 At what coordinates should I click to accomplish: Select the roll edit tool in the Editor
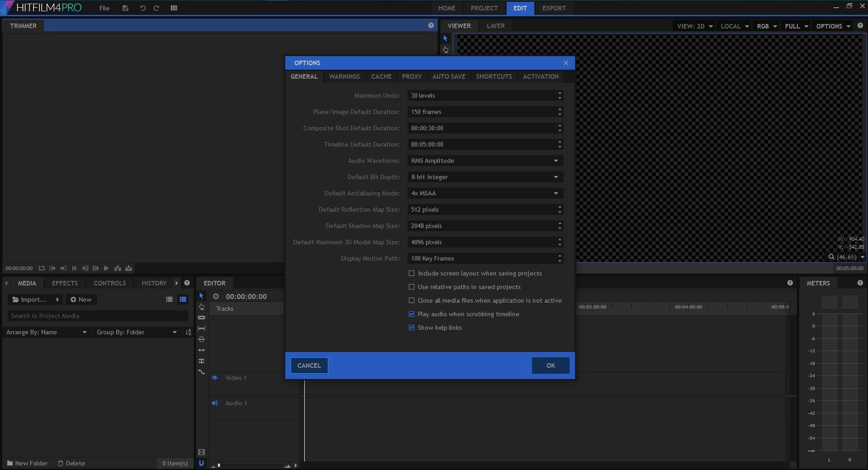click(x=201, y=361)
